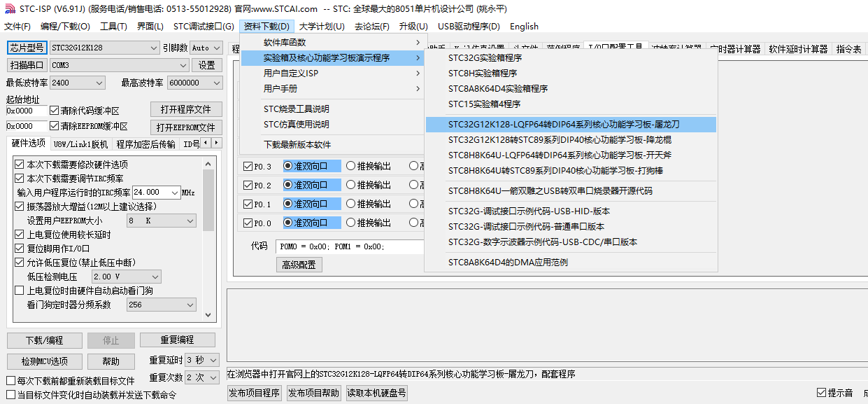Choose the 开天斧 STC8H8K64U board entry
868x404 pixels.
(571, 155)
